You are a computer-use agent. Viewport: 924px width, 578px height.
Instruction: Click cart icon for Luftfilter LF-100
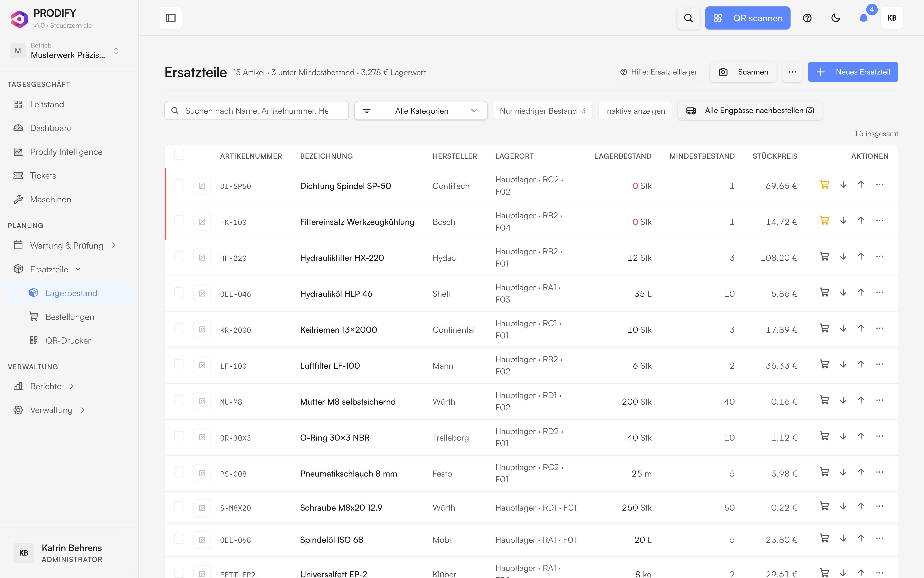click(x=824, y=364)
